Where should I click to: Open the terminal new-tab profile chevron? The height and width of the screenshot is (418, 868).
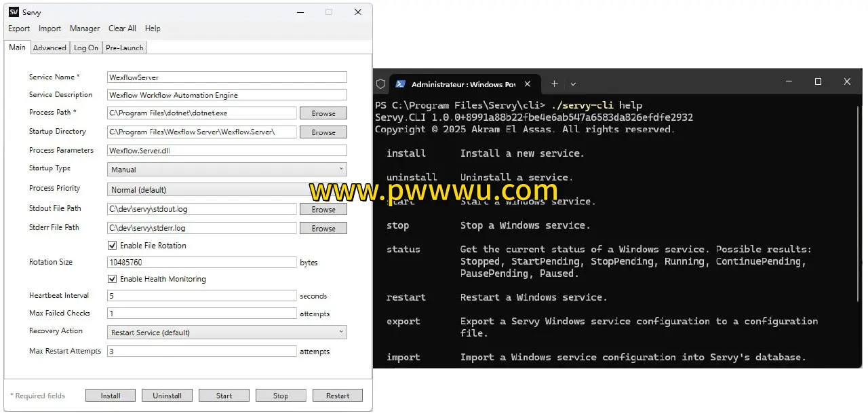point(573,84)
